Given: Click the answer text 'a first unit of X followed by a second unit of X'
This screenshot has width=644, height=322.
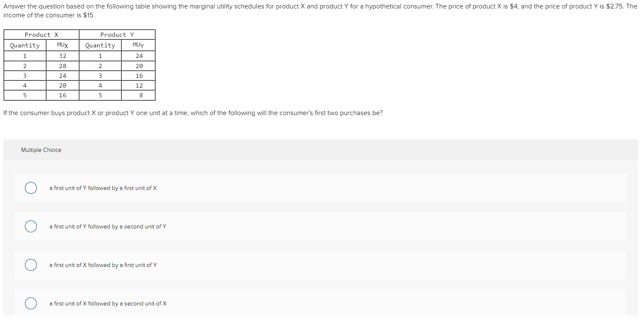Looking at the screenshot, I should 107,303.
